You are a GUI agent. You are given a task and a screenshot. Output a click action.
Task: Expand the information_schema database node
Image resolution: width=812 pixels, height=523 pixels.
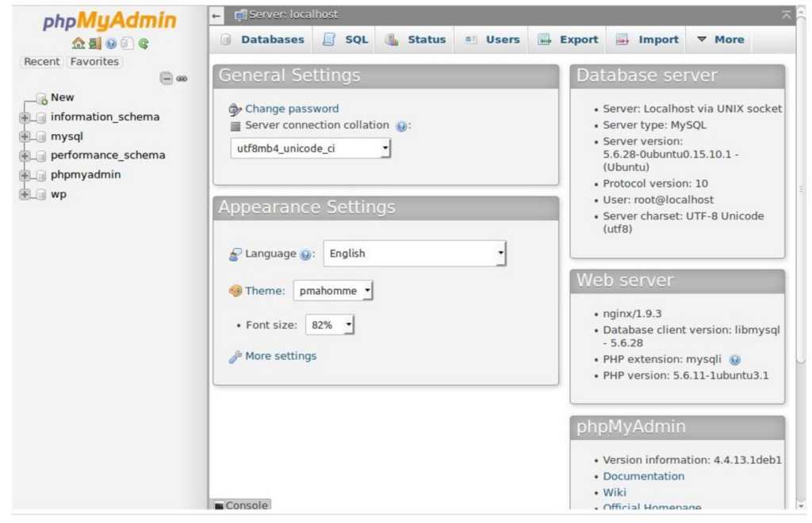point(25,117)
